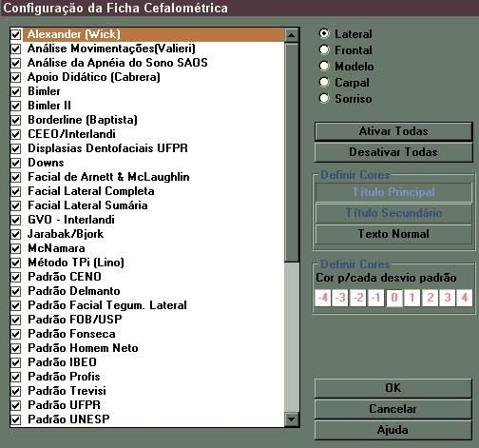
Task: Click the Cancelar button
Action: pos(393,409)
